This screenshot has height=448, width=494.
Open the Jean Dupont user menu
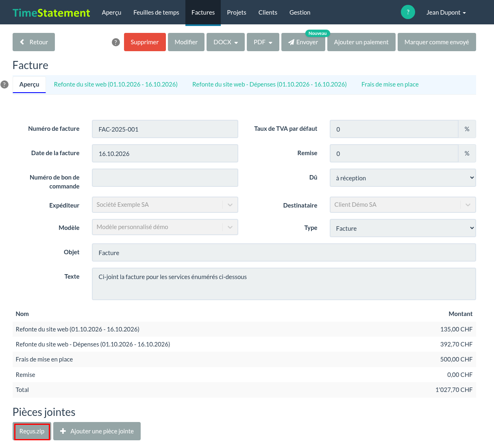click(446, 13)
